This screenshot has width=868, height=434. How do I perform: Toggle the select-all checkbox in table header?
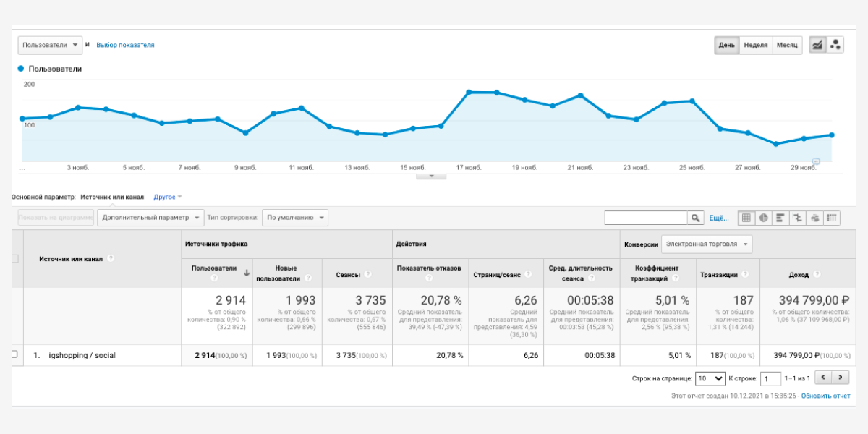(x=14, y=258)
